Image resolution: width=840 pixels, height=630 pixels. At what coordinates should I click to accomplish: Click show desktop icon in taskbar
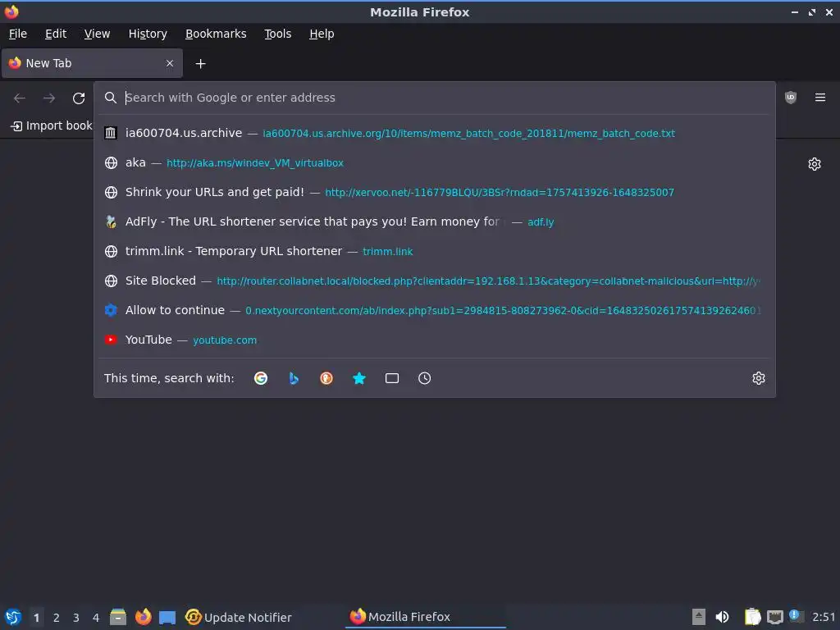(x=167, y=617)
